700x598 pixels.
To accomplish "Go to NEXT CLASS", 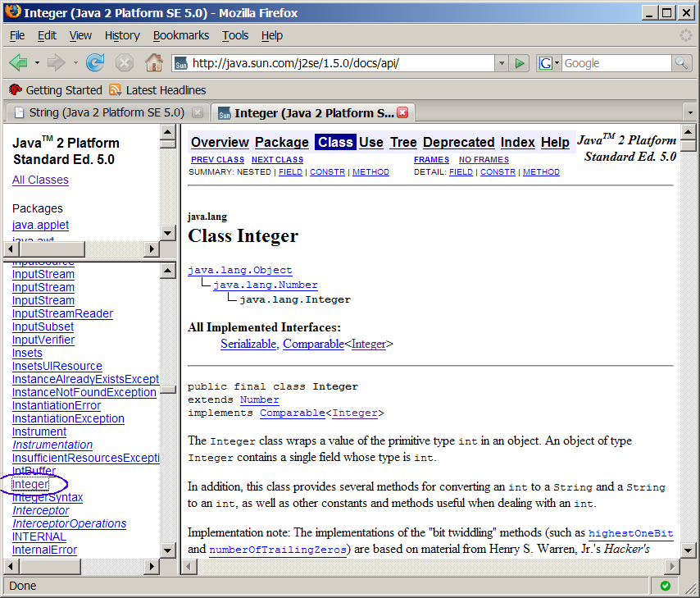I will pyautogui.click(x=277, y=160).
